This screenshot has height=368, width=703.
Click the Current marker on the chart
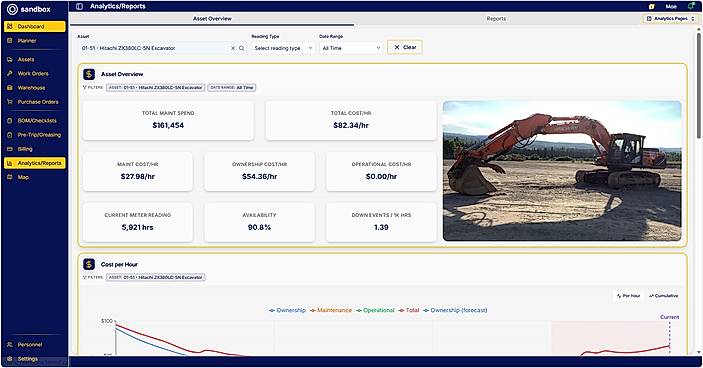669,317
